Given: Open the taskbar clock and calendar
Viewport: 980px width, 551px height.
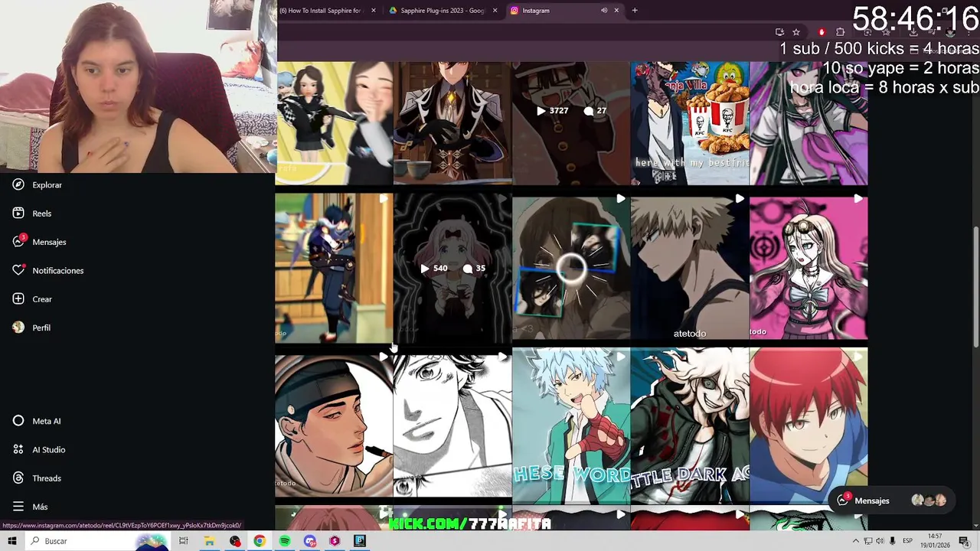Looking at the screenshot, I should pyautogui.click(x=935, y=541).
